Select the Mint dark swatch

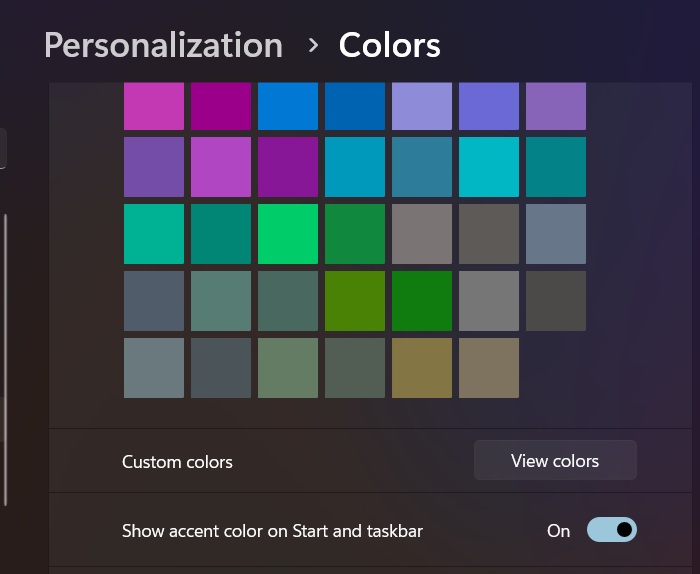[x=221, y=234]
